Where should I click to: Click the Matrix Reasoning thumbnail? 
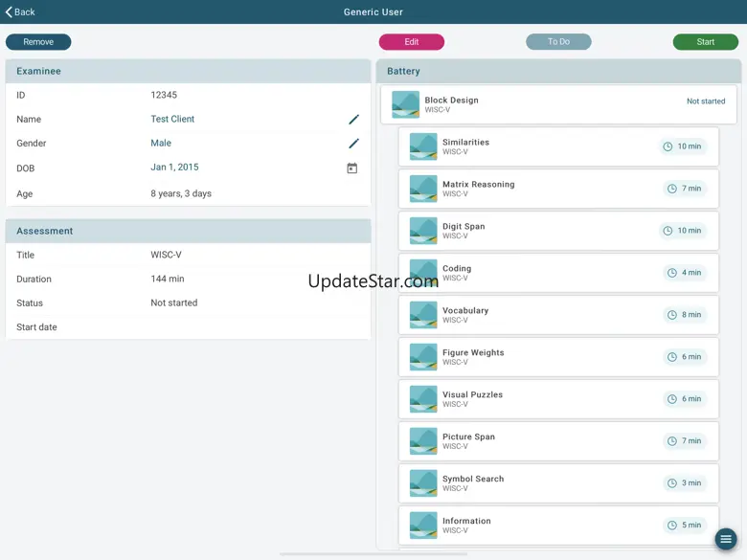tap(423, 189)
